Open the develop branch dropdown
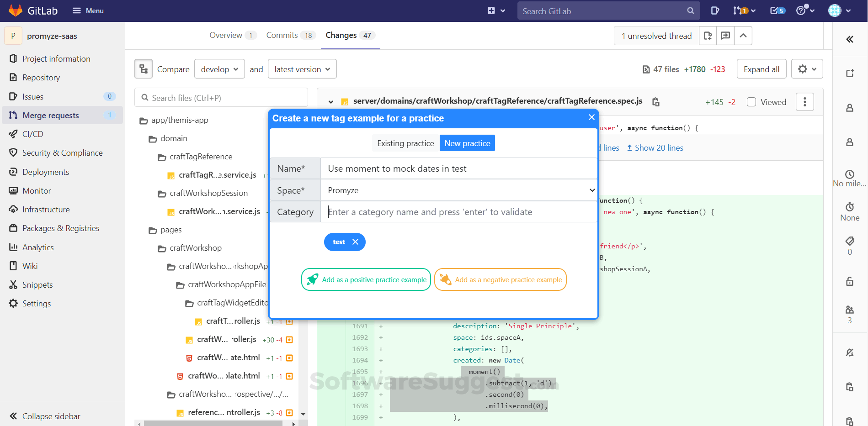Viewport: 868px width, 426px height. pos(219,69)
